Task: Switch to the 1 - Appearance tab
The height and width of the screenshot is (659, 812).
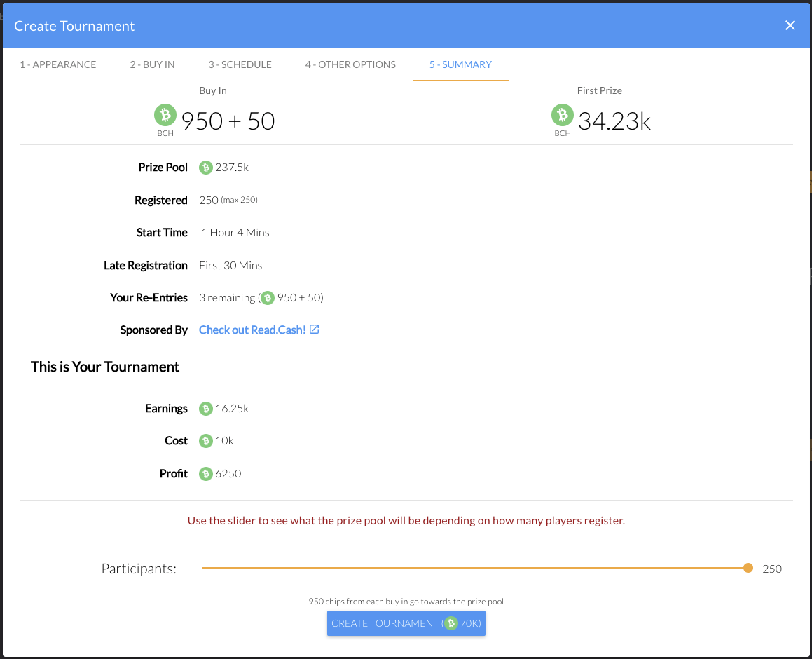Action: click(58, 64)
